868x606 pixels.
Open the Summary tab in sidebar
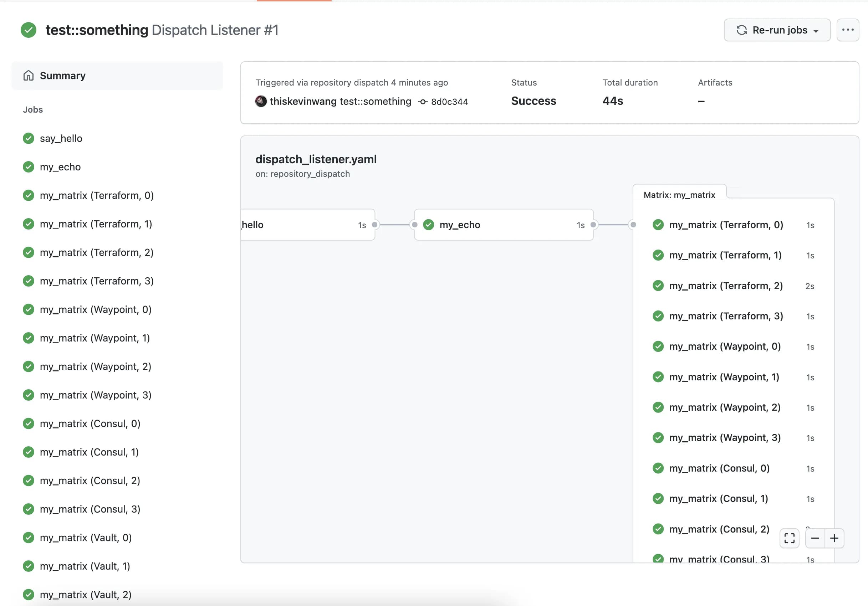(x=63, y=76)
